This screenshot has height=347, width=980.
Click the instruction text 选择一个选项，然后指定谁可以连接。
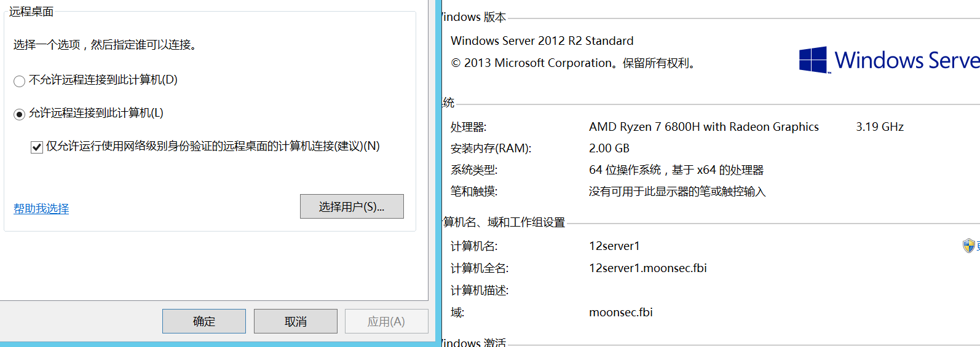[105, 45]
